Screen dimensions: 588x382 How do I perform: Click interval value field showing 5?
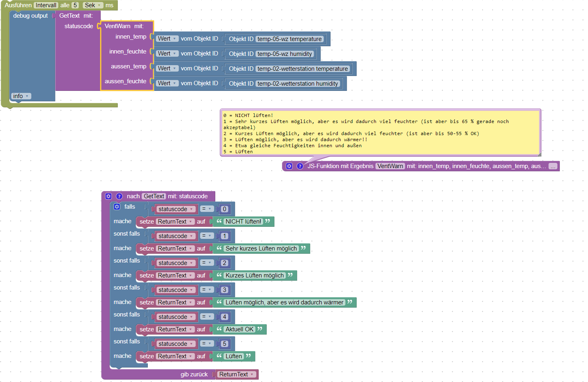[75, 5]
